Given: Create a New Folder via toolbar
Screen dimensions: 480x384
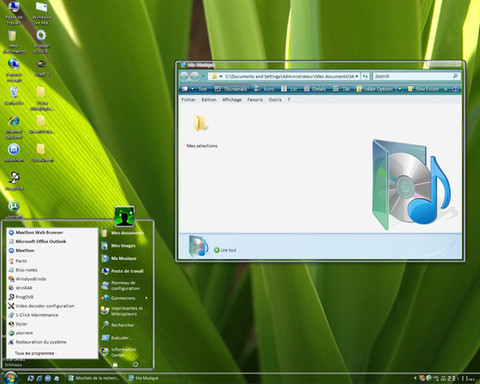Looking at the screenshot, I should pyautogui.click(x=423, y=89).
